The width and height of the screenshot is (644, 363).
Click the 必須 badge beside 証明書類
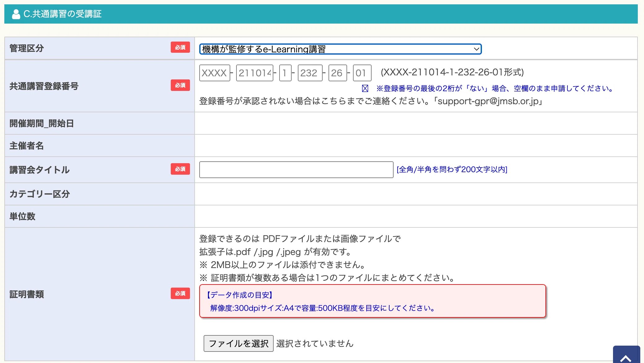(x=180, y=294)
